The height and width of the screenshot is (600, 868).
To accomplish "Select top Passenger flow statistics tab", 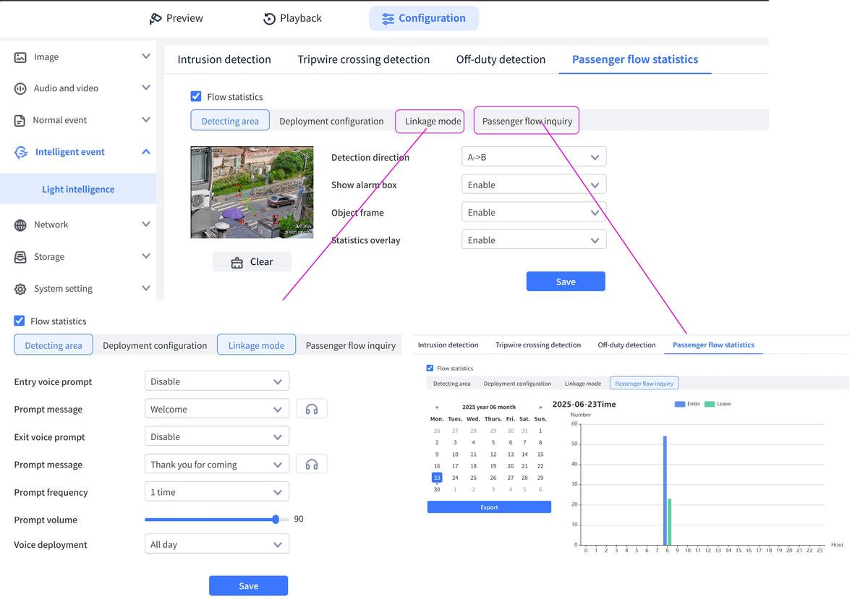I will [635, 59].
